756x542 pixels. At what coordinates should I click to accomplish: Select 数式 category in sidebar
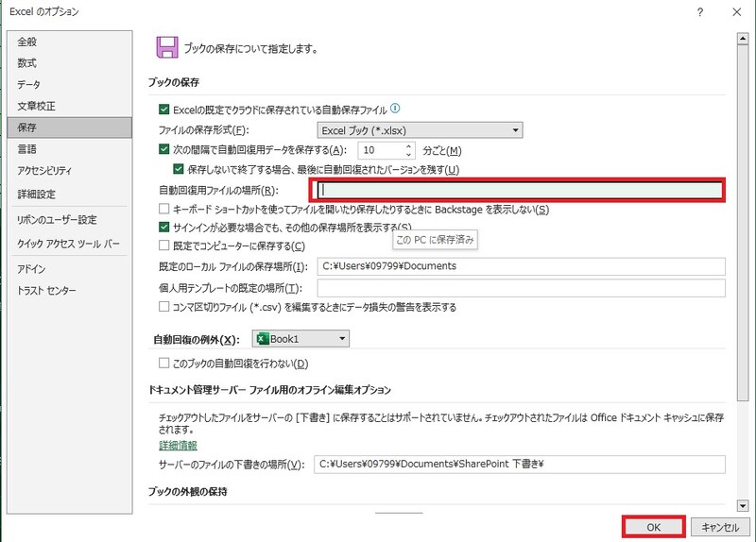[x=69, y=63]
